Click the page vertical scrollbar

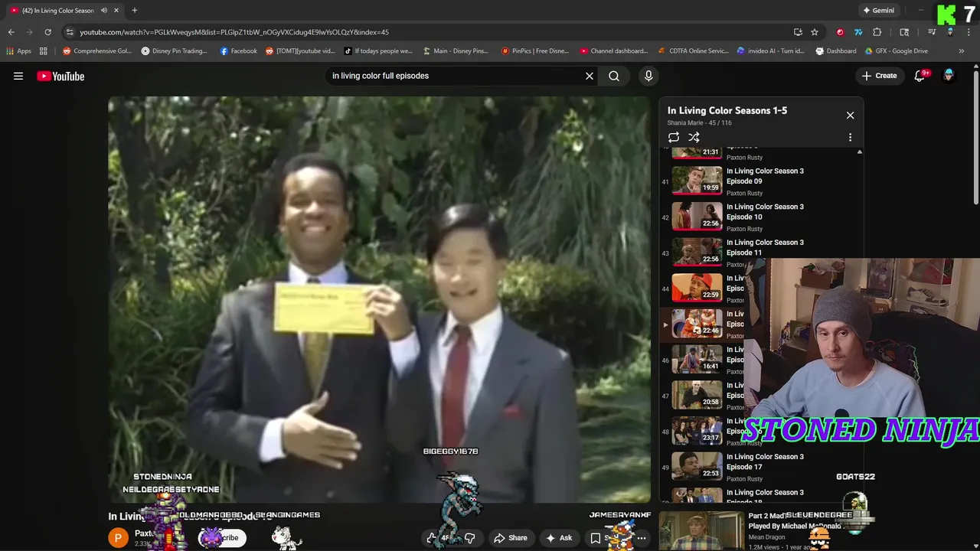point(975,138)
